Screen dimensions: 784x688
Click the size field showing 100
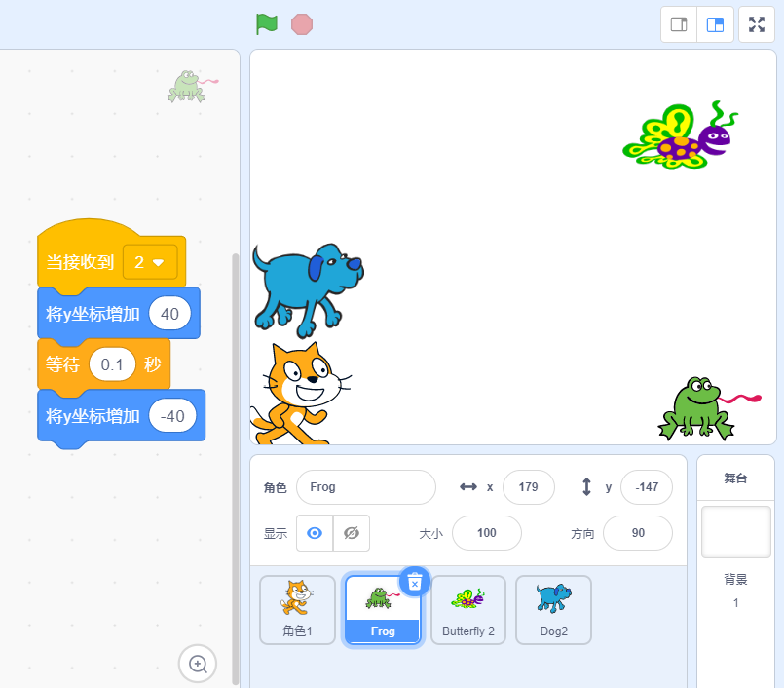pyautogui.click(x=486, y=533)
